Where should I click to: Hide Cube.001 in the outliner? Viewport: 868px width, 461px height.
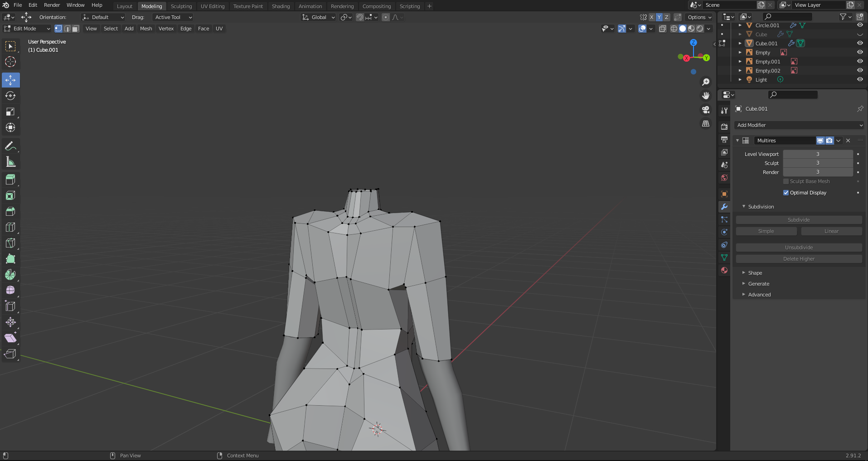pyautogui.click(x=860, y=43)
